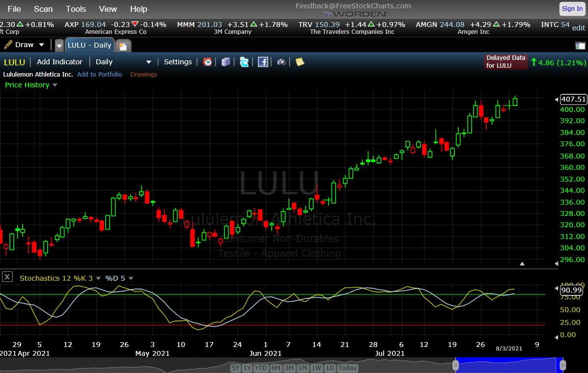Expand the Price History dropdown arrow
Viewport: 588px width, 373px height.
[x=55, y=85]
